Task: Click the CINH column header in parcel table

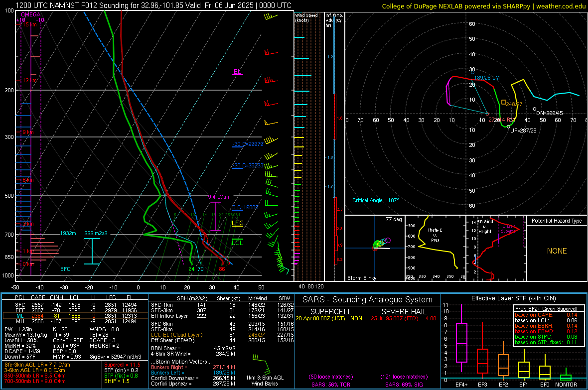Action: (x=56, y=297)
